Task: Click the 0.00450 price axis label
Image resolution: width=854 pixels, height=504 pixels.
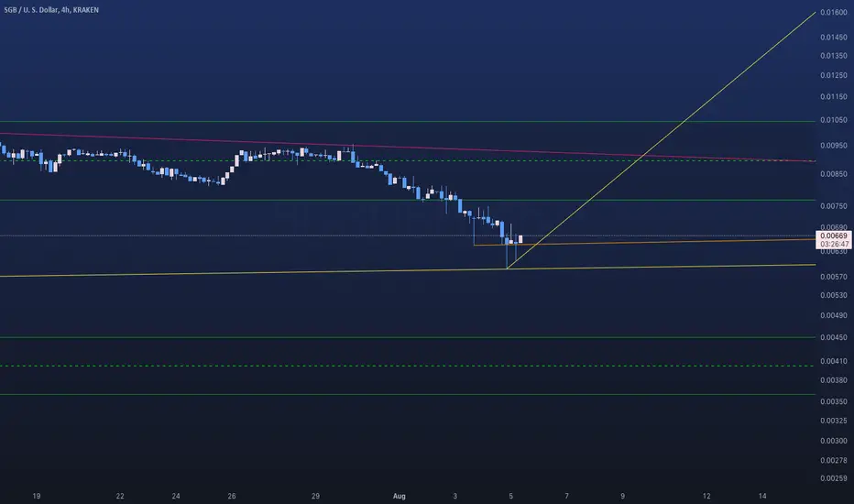Action: click(833, 337)
